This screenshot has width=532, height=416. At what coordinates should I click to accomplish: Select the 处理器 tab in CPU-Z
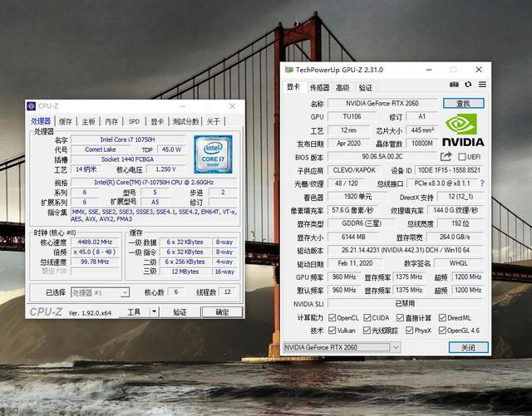(x=41, y=121)
